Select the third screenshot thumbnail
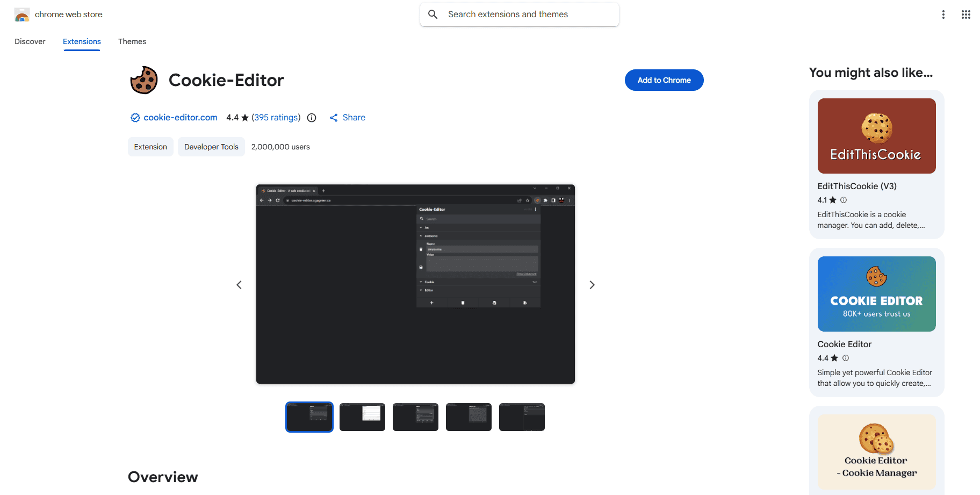 416,417
